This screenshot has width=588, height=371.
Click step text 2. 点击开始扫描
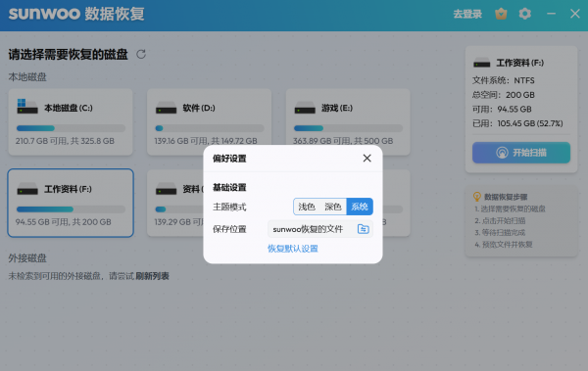point(500,220)
